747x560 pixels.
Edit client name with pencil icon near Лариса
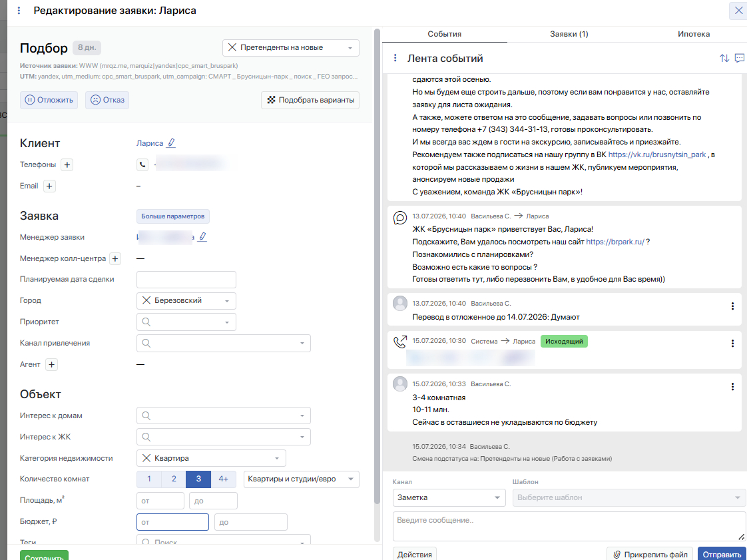(172, 143)
